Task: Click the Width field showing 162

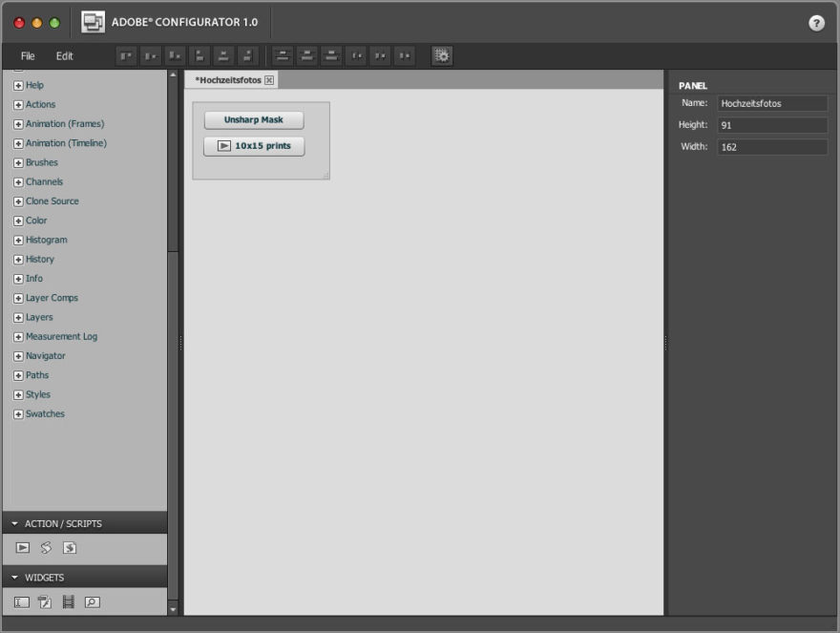Action: click(x=772, y=147)
